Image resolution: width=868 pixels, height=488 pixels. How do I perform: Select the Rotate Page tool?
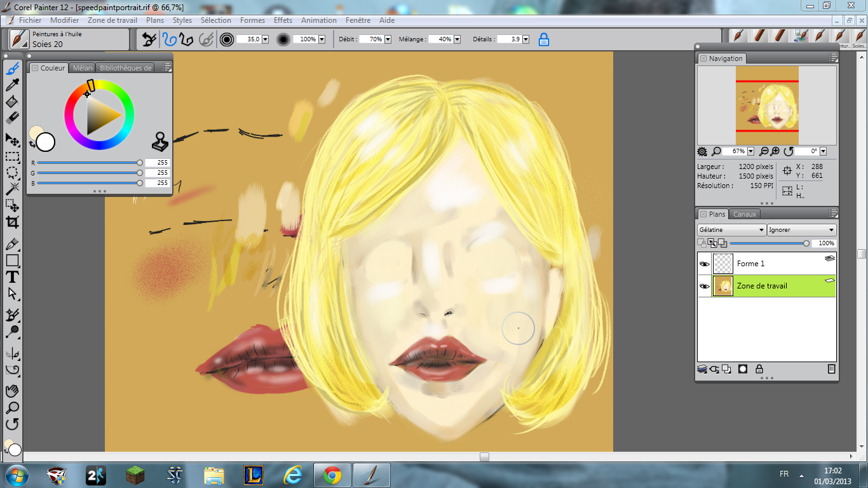(x=12, y=424)
